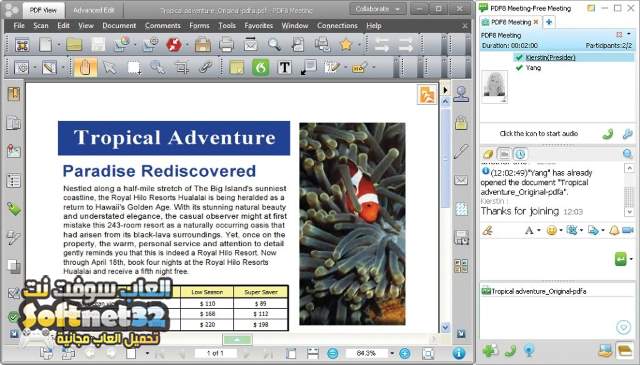Click the green expand tab at page bottom
Viewport: 640px width, 365px height.
click(x=238, y=340)
